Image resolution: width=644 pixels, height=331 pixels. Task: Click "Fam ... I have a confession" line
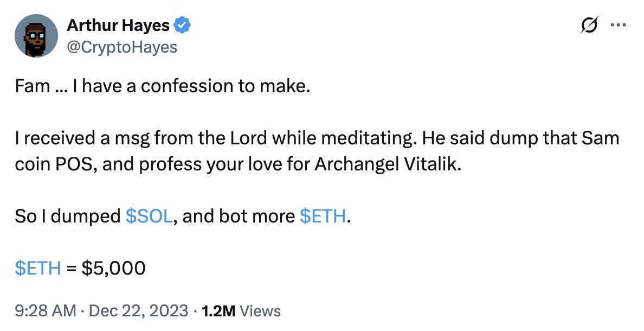(x=163, y=87)
